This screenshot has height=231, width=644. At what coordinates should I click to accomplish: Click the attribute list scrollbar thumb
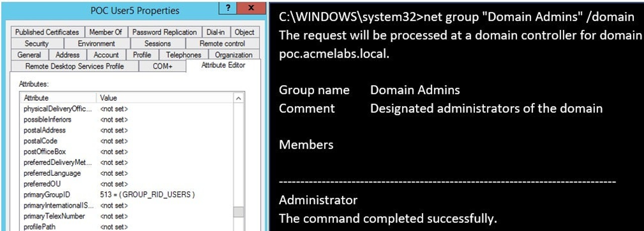tap(238, 212)
